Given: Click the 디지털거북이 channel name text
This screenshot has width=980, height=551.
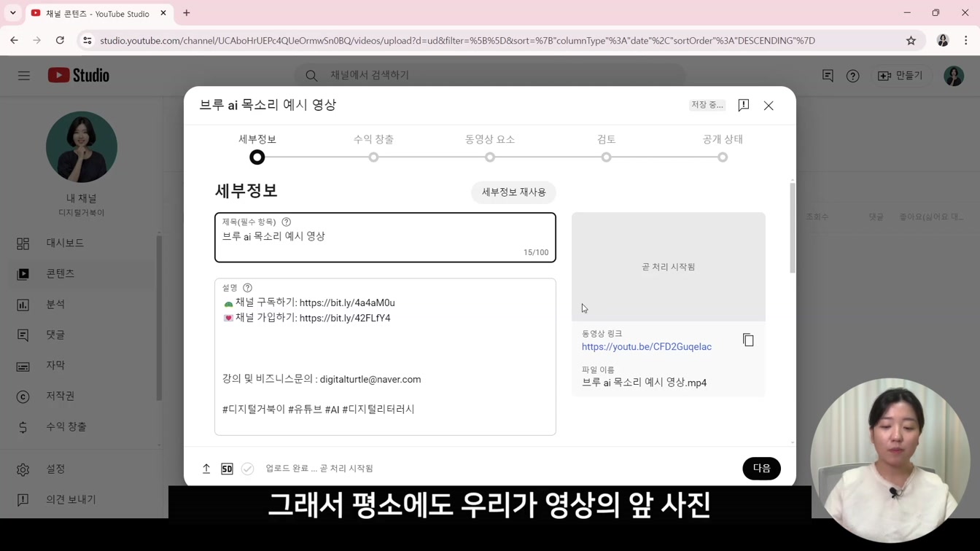Looking at the screenshot, I should click(82, 213).
